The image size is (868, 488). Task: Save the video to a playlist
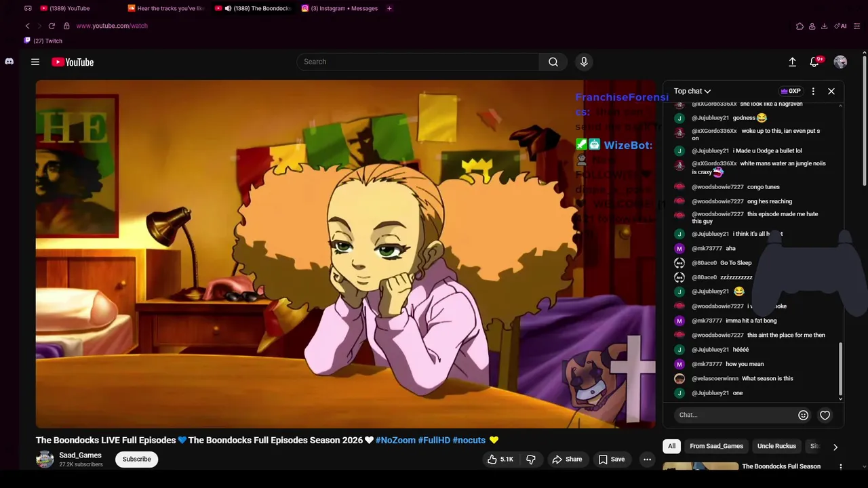click(611, 459)
